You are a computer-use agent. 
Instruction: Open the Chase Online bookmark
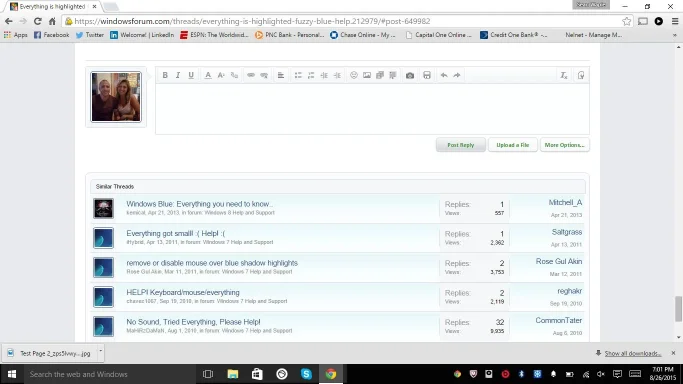(363, 35)
